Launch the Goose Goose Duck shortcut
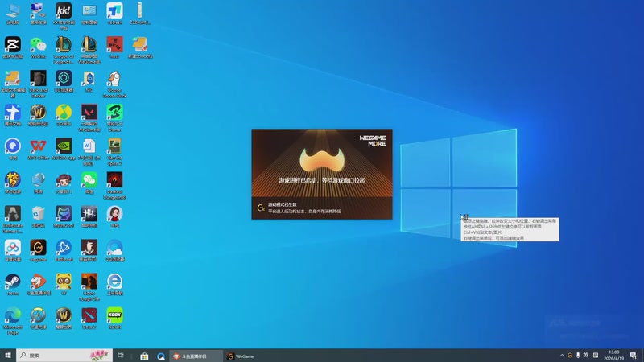644x362 pixels. [114, 84]
